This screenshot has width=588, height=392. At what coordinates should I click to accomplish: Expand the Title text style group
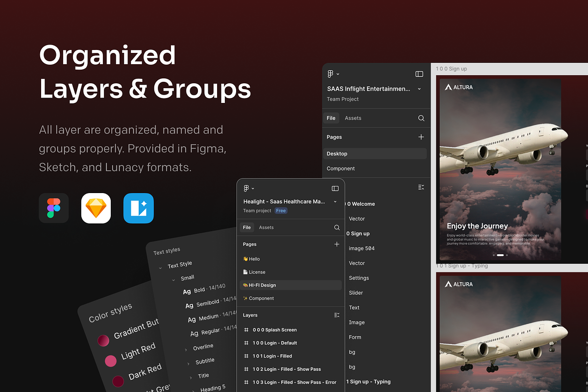(x=191, y=377)
